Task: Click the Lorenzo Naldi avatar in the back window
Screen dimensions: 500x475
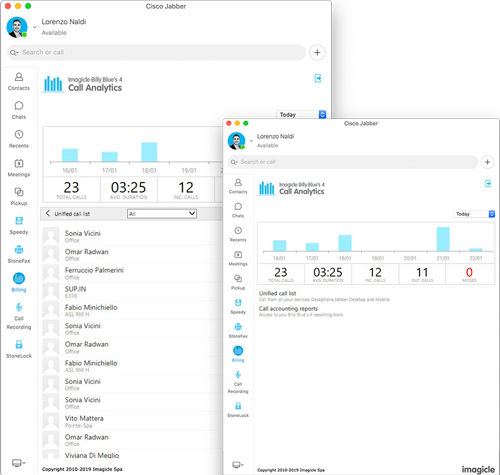Action: pyautogui.click(x=17, y=27)
